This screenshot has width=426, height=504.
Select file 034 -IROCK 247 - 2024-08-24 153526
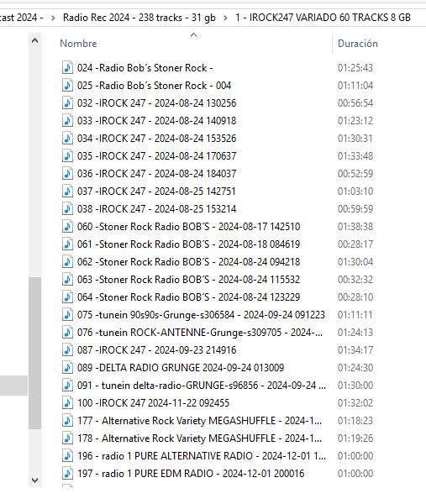pyautogui.click(x=157, y=139)
